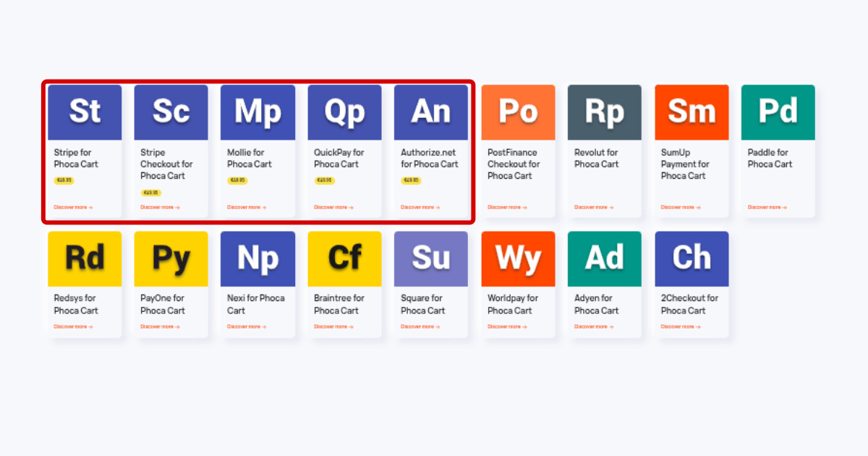Select the Np Nexi icon tile
868x456 pixels.
click(x=258, y=258)
